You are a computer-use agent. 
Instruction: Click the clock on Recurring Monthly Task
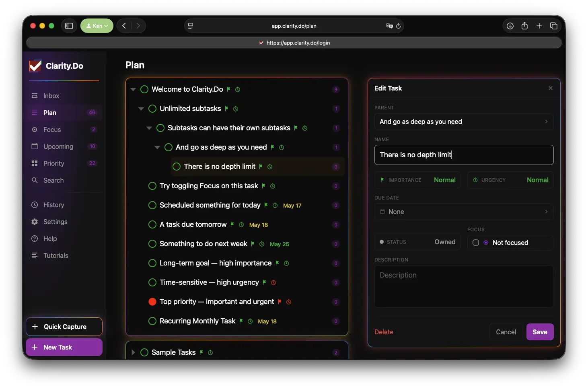tap(250, 321)
